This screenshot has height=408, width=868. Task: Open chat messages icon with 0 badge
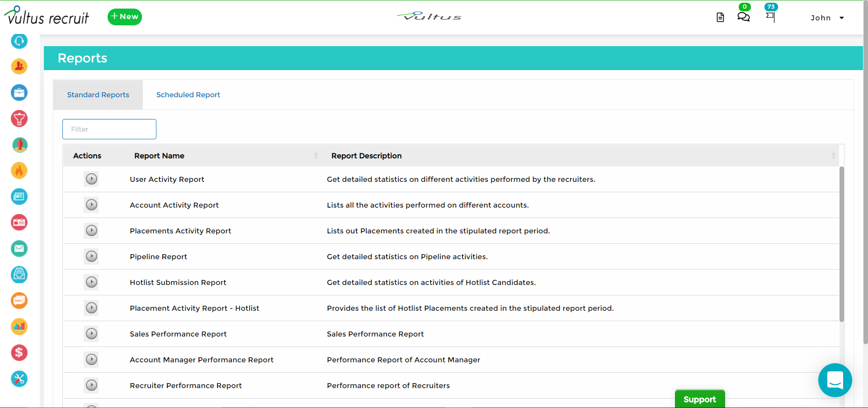743,17
